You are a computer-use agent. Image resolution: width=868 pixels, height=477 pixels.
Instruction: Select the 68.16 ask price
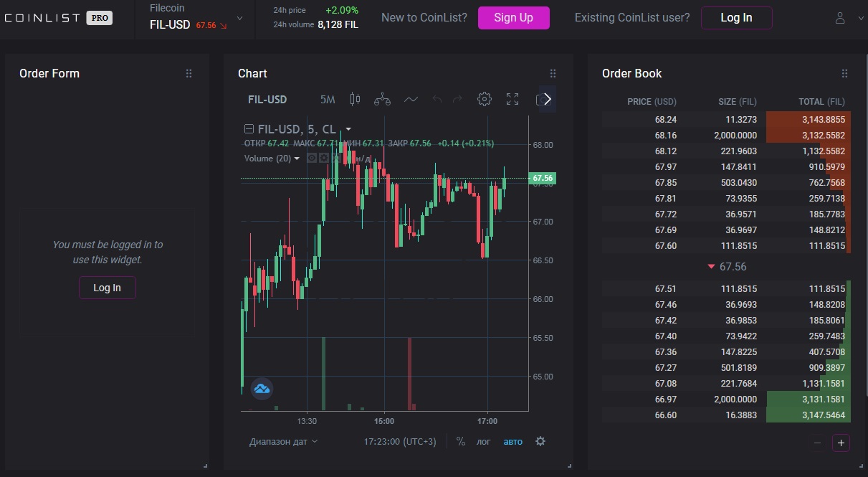[666, 136]
